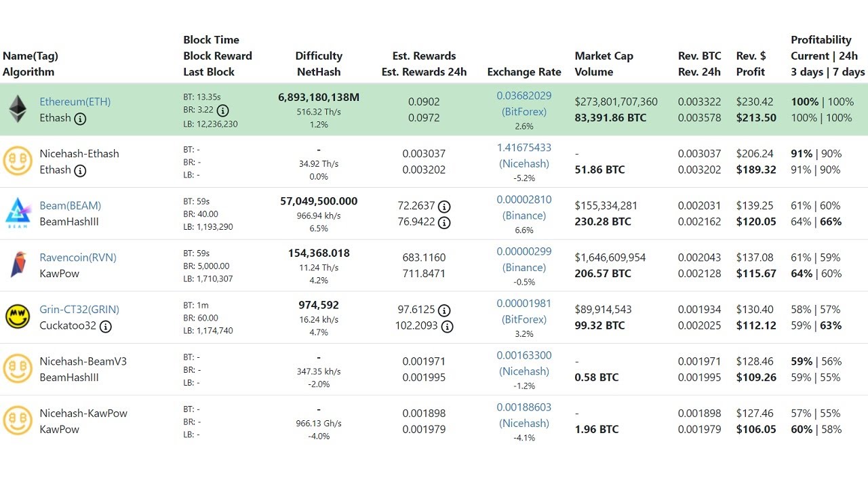Click the Nicehash-KawPow smiley icon
Screen dimensions: 868x488
pos(18,420)
